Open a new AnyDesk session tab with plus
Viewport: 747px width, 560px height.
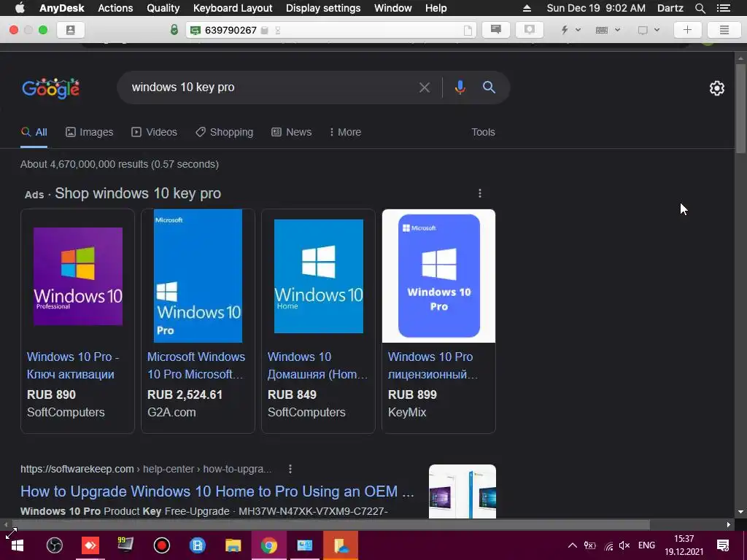click(687, 30)
